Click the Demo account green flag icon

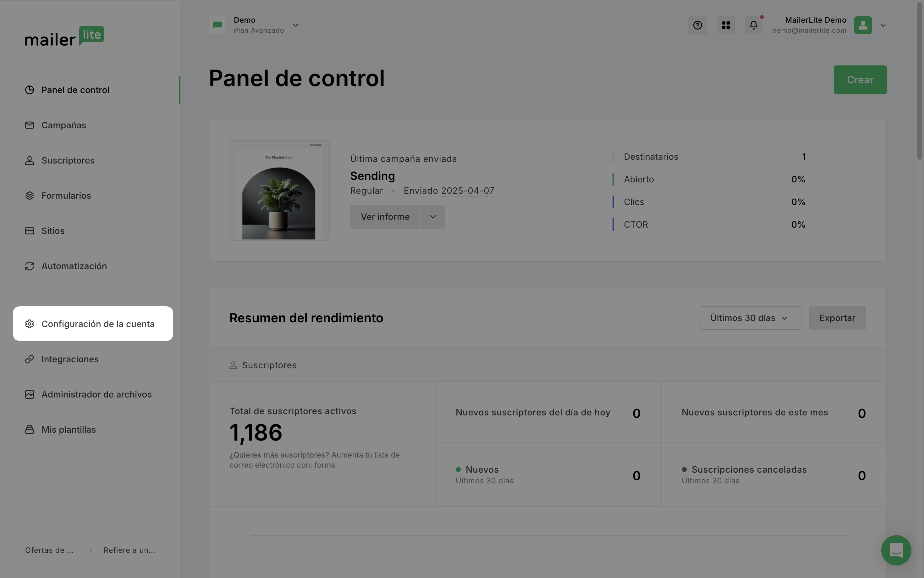tap(217, 25)
